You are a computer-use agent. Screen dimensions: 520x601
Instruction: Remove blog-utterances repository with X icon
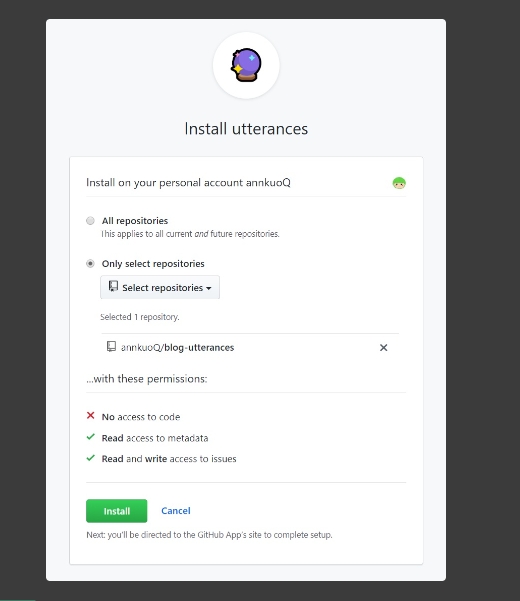383,348
